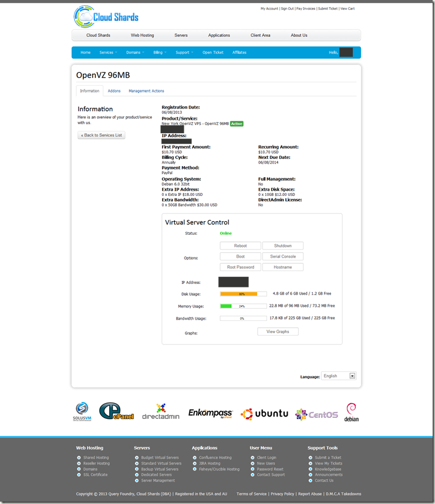Click the Shutdown button
The height and width of the screenshot is (504, 435).
coord(283,246)
